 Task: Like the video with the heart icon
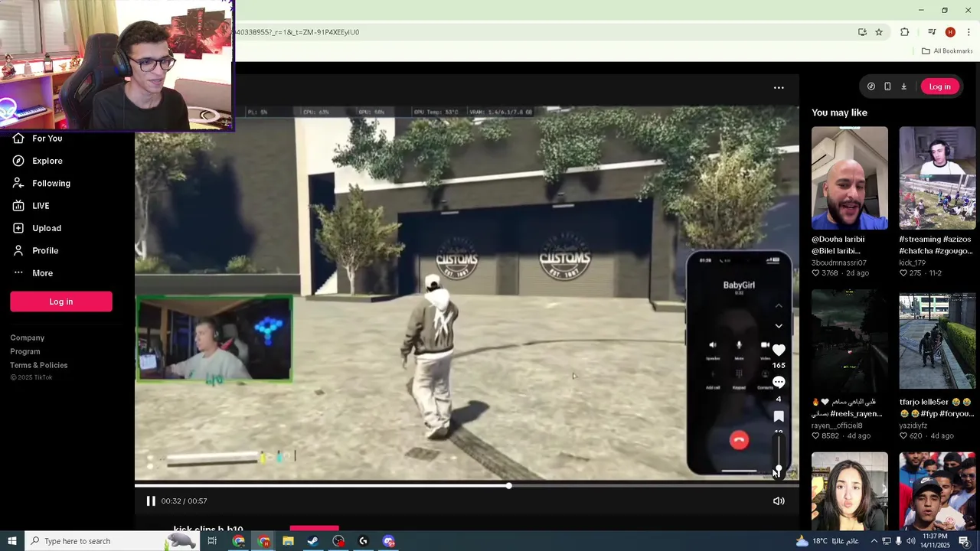click(x=779, y=350)
